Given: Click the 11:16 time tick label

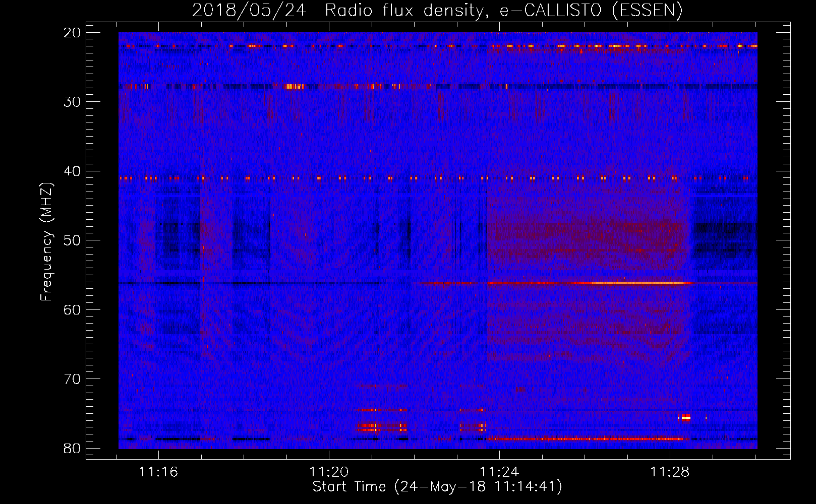Looking at the screenshot, I should (x=158, y=472).
